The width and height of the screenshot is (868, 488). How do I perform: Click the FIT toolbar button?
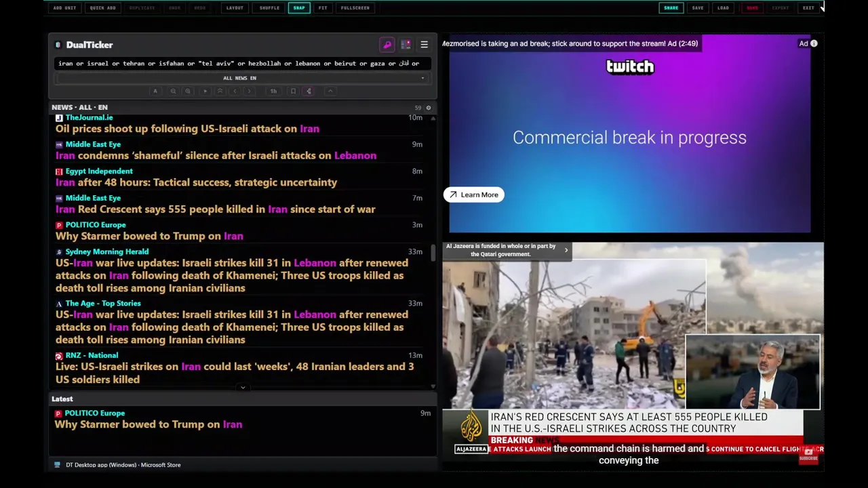[323, 8]
